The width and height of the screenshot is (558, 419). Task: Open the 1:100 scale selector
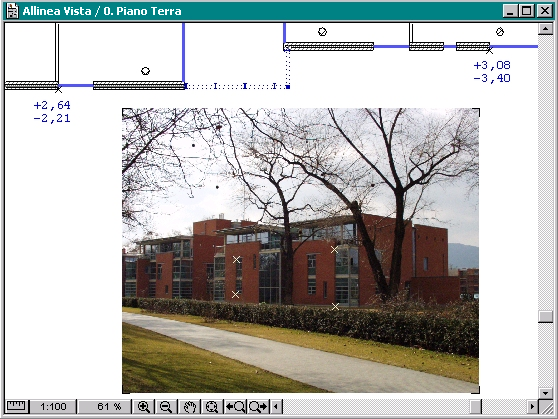tap(53, 407)
